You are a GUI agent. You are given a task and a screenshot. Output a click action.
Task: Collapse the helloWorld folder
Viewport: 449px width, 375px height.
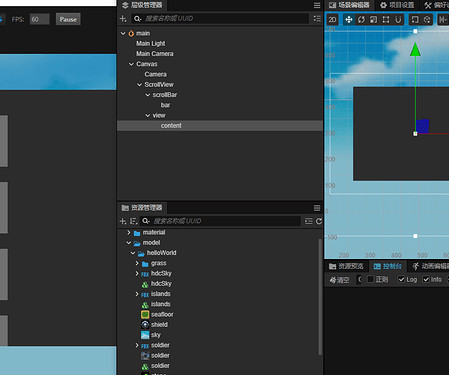(x=133, y=253)
